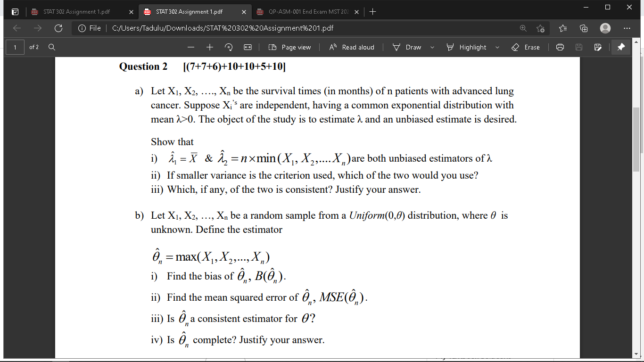Select the first STAT 302 Assignment tab

(75, 12)
